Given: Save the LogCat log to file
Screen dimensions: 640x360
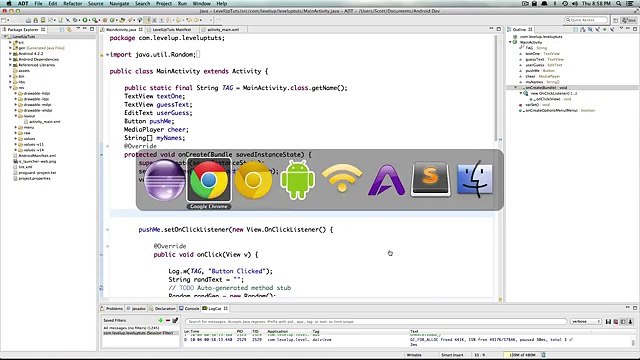Looking at the screenshot, I should tap(608, 322).
